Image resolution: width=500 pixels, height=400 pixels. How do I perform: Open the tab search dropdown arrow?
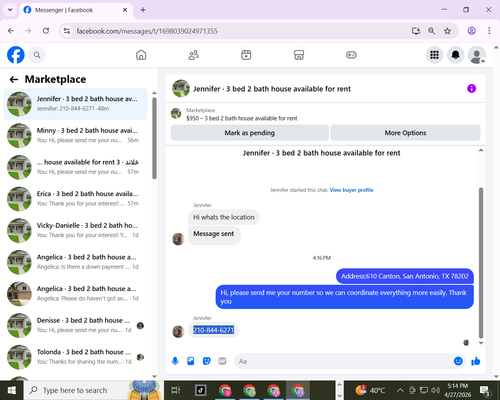[10, 10]
